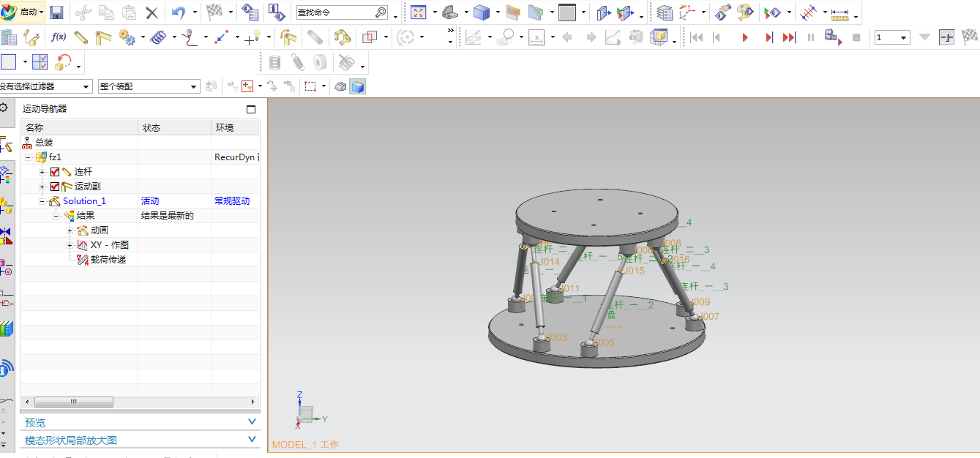980x458 pixels.
Task: Click the Delete X icon
Action: pos(152,12)
